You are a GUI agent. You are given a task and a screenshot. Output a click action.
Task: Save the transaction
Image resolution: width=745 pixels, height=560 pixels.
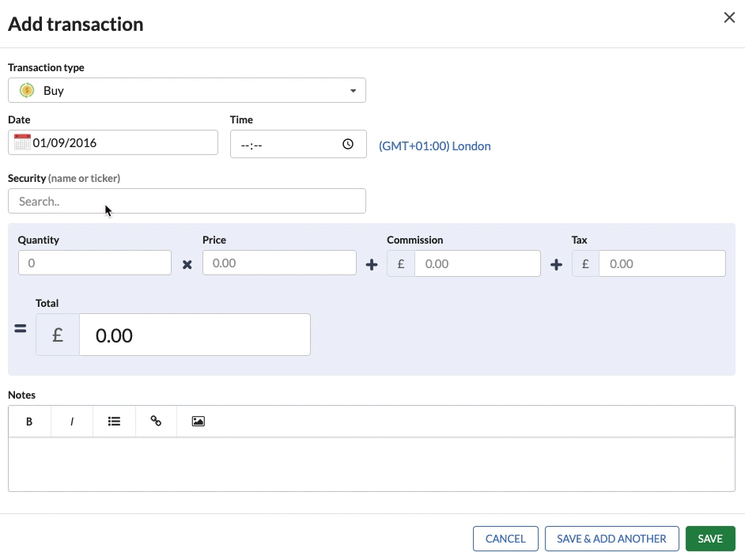click(x=710, y=539)
